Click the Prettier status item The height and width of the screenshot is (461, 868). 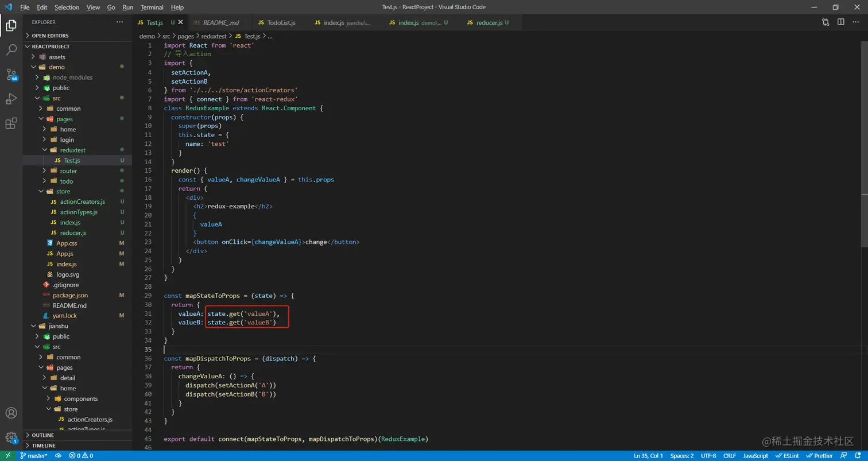pos(819,456)
